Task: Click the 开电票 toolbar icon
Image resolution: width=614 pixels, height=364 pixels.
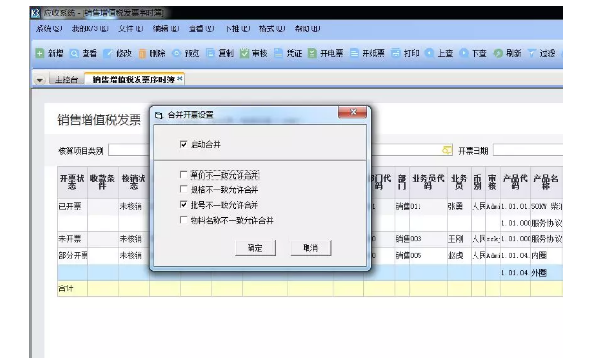Action: coord(312,53)
